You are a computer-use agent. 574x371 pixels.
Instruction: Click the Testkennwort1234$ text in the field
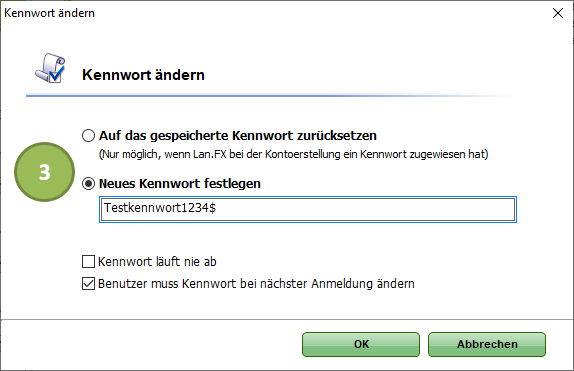click(160, 208)
